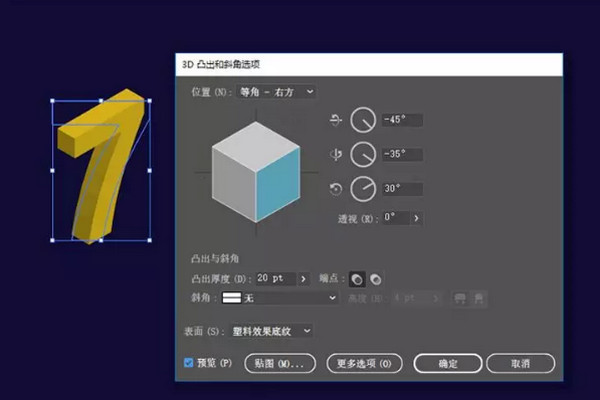Toggle the 预览 (Preview) checkbox

(189, 363)
